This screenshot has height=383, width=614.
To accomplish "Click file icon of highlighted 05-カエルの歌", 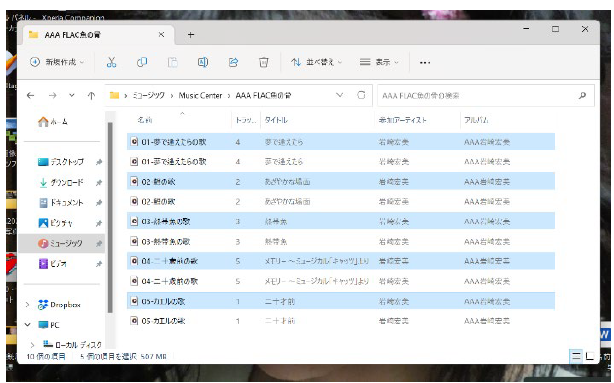I will coord(134,301).
